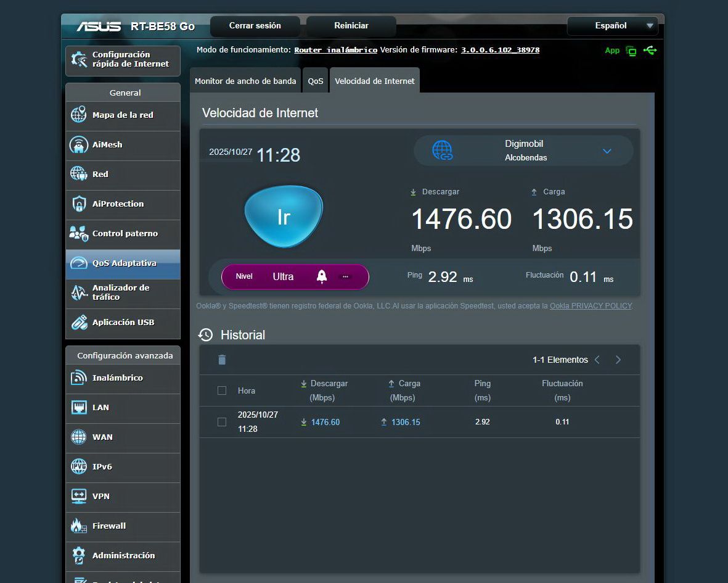Click the upload arrow icon beside Carga
The height and width of the screenshot is (583, 728).
(534, 192)
